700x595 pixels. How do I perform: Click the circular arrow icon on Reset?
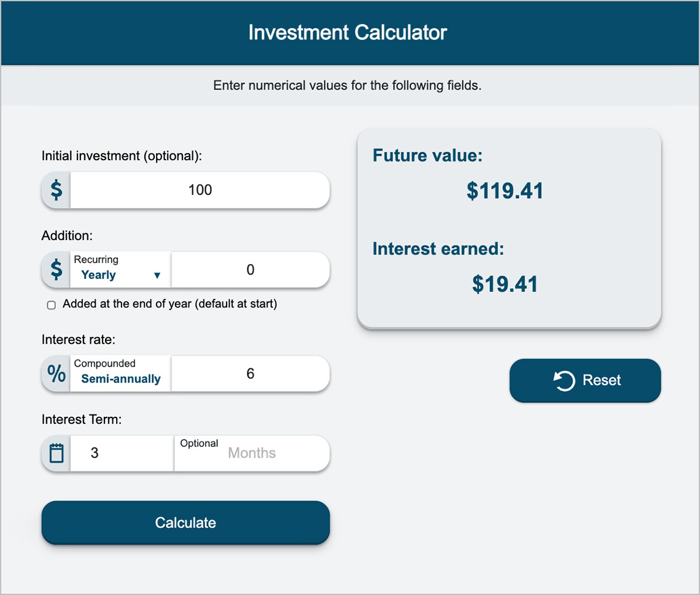coord(564,381)
